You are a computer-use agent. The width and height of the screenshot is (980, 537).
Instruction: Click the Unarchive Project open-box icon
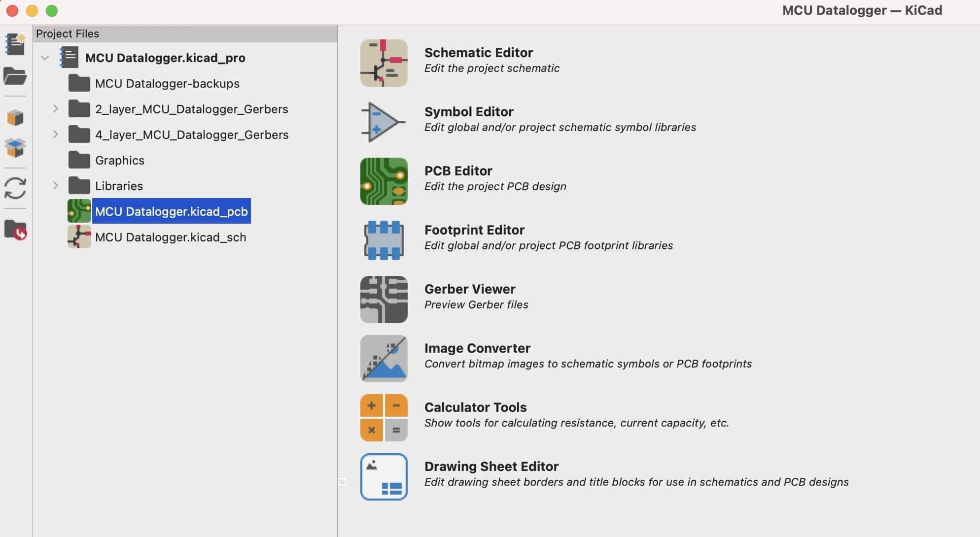(x=15, y=147)
